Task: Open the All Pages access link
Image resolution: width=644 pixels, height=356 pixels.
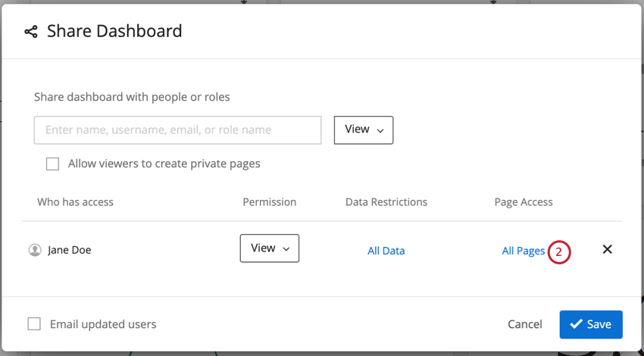Action: 523,251
